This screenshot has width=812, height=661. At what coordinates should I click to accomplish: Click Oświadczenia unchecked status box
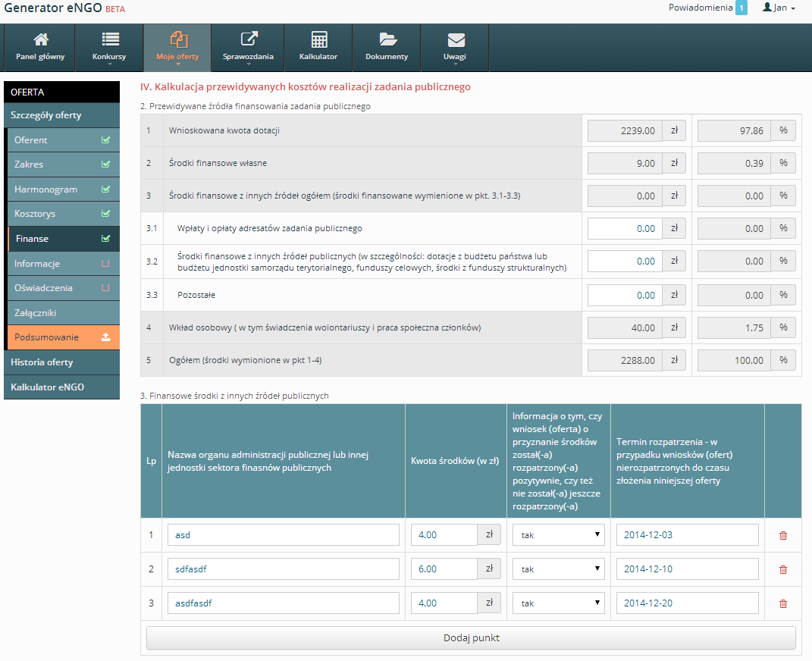click(105, 288)
